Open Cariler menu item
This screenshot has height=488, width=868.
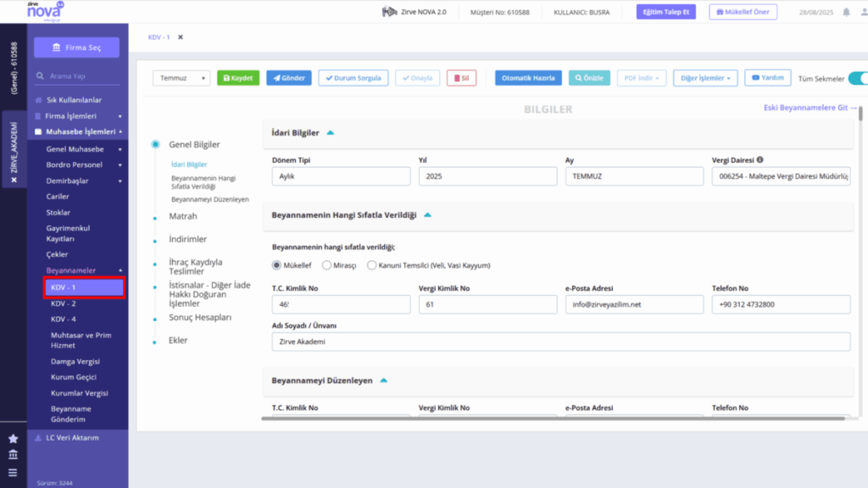pos(58,197)
